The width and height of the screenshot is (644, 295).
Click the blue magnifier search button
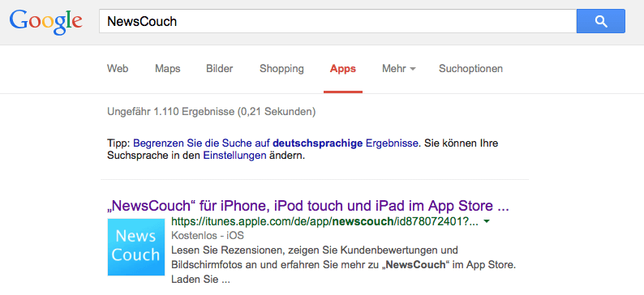point(601,21)
